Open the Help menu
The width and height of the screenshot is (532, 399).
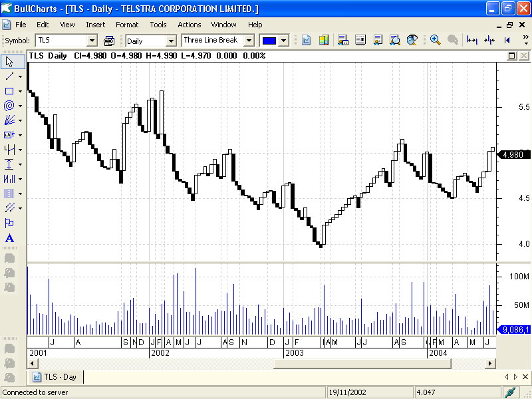pos(255,25)
